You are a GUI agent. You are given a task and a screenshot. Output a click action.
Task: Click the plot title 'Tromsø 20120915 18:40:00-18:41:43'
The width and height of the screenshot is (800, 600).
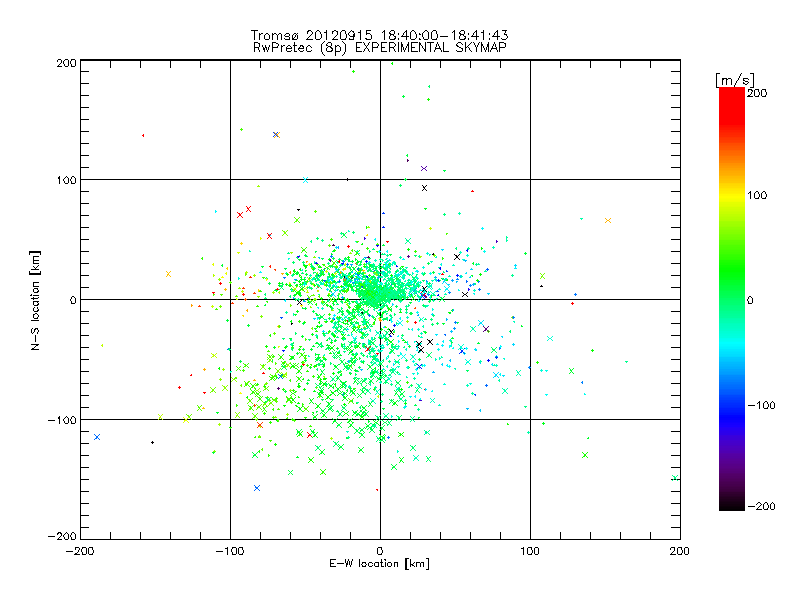(x=379, y=35)
